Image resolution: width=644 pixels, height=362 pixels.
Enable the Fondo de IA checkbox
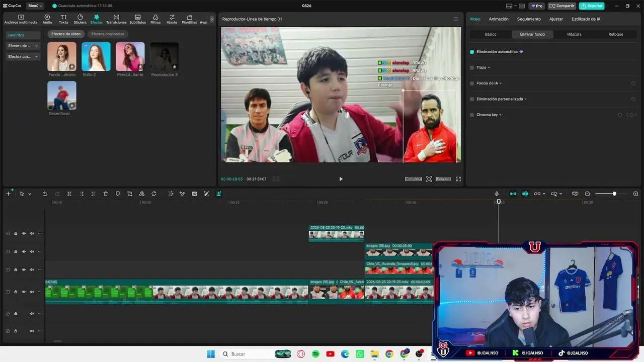tap(472, 83)
